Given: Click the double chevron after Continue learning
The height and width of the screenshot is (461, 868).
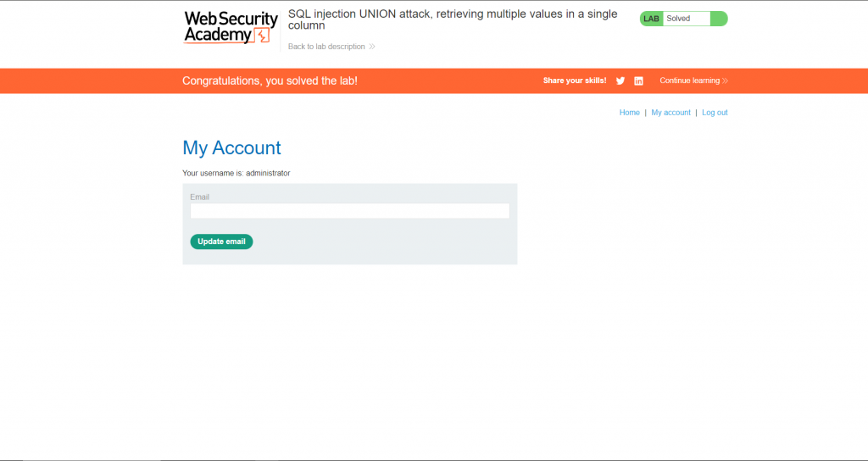Looking at the screenshot, I should click(725, 81).
